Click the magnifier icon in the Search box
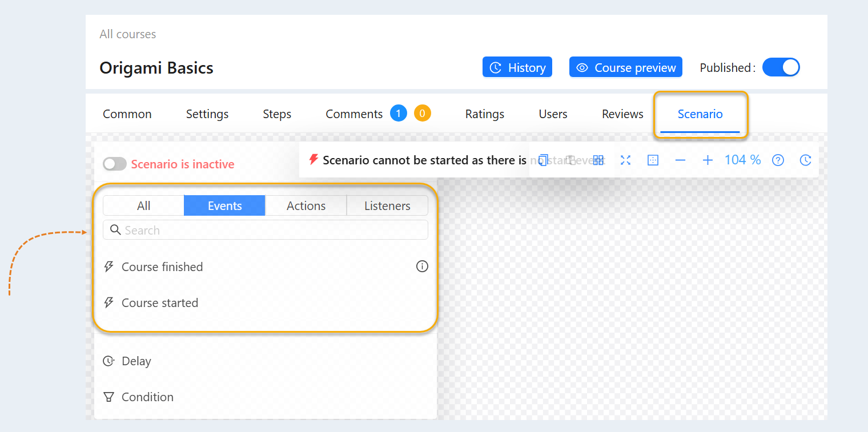The width and height of the screenshot is (868, 432). (x=115, y=230)
